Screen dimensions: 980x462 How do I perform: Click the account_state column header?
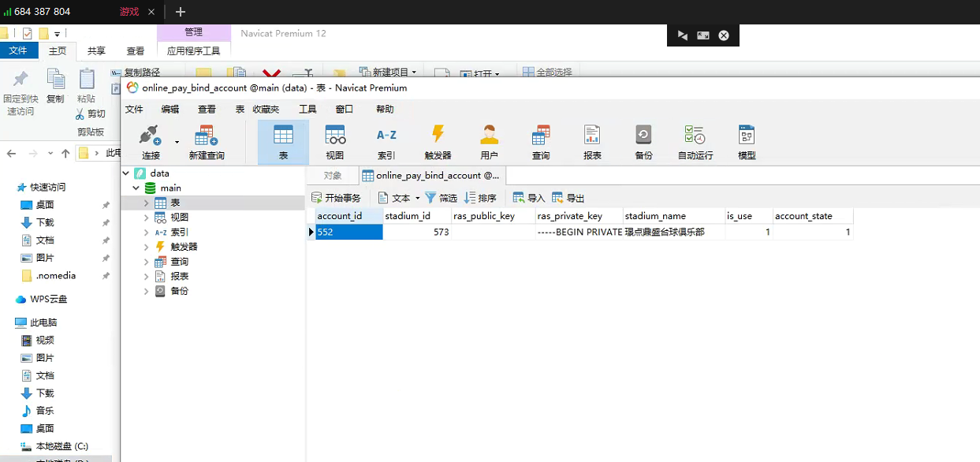coord(813,216)
